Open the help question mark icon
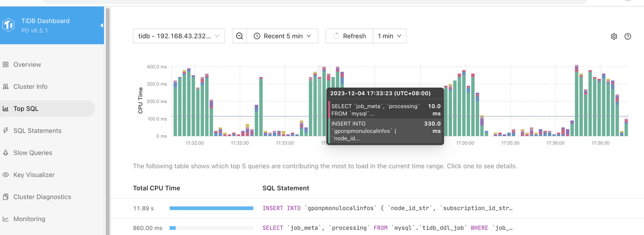Screen dimensions: 644x235 coord(627,36)
